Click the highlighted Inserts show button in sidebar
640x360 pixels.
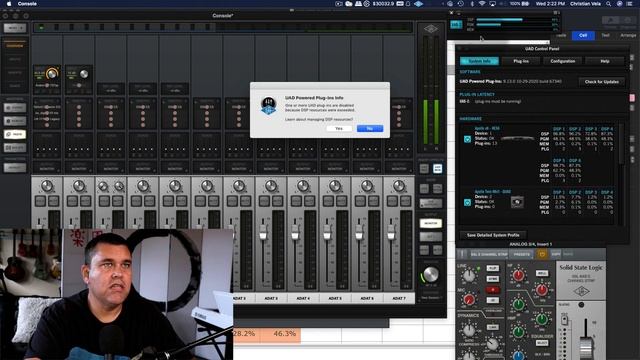point(15,134)
